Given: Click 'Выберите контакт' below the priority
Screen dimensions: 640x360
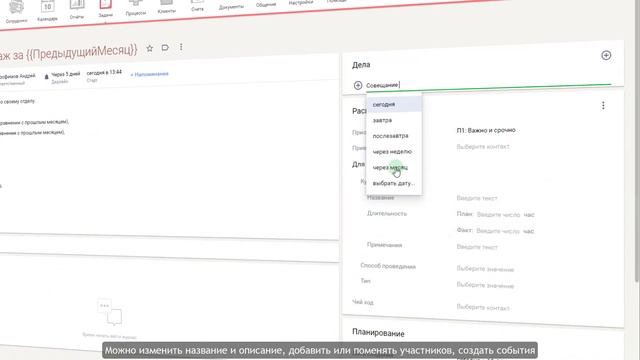Looking at the screenshot, I should click(x=483, y=147).
